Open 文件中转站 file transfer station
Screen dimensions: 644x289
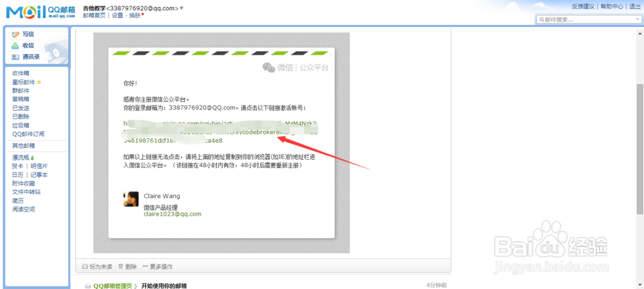coord(26,192)
